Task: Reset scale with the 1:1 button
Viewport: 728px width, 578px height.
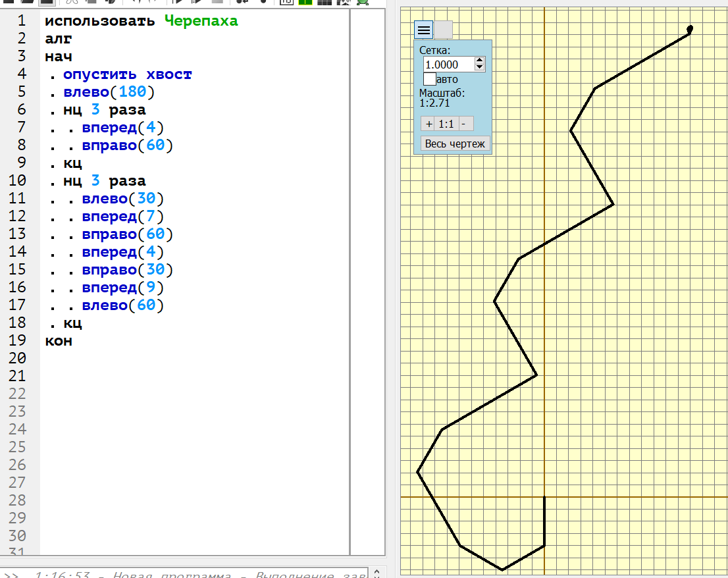Action: (446, 124)
